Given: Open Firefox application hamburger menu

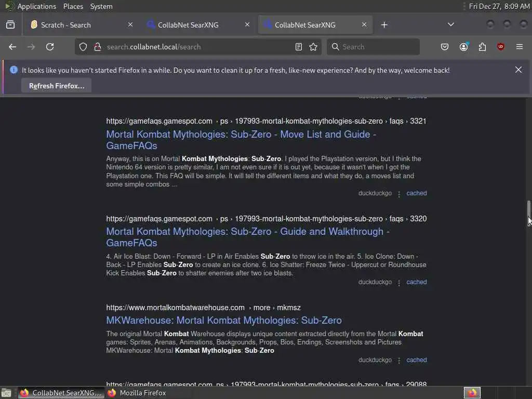Looking at the screenshot, I should (x=520, y=47).
